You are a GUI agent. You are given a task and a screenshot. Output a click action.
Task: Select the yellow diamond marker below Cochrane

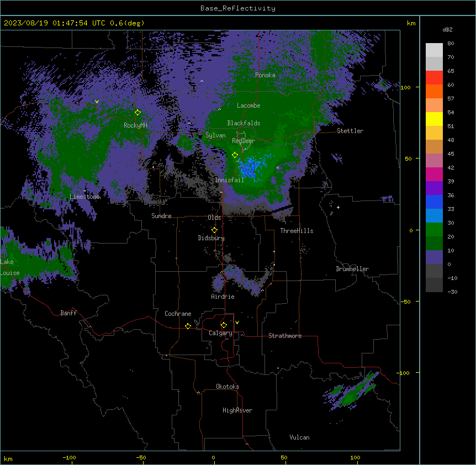(188, 326)
